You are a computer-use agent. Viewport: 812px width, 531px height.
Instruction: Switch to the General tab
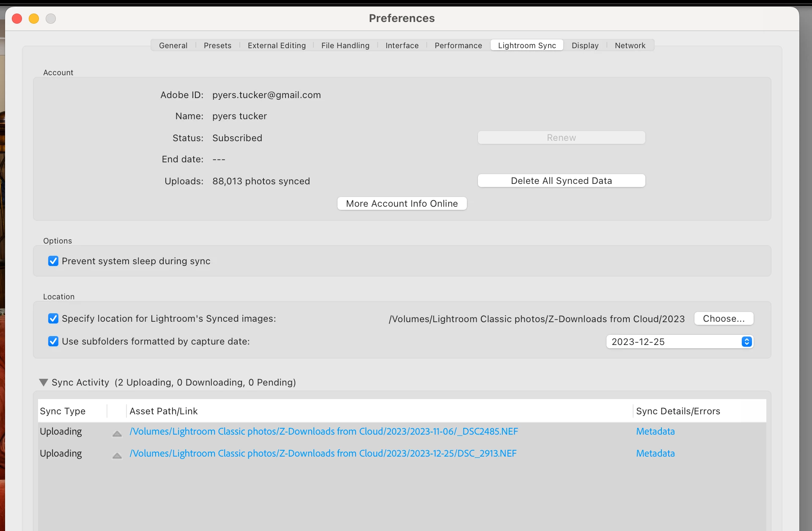(173, 46)
